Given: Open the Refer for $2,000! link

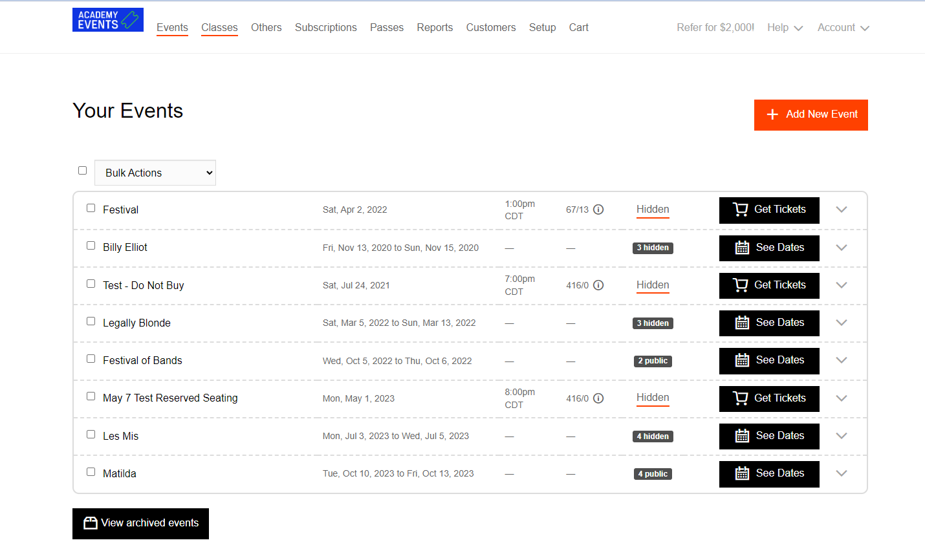Looking at the screenshot, I should (x=715, y=27).
